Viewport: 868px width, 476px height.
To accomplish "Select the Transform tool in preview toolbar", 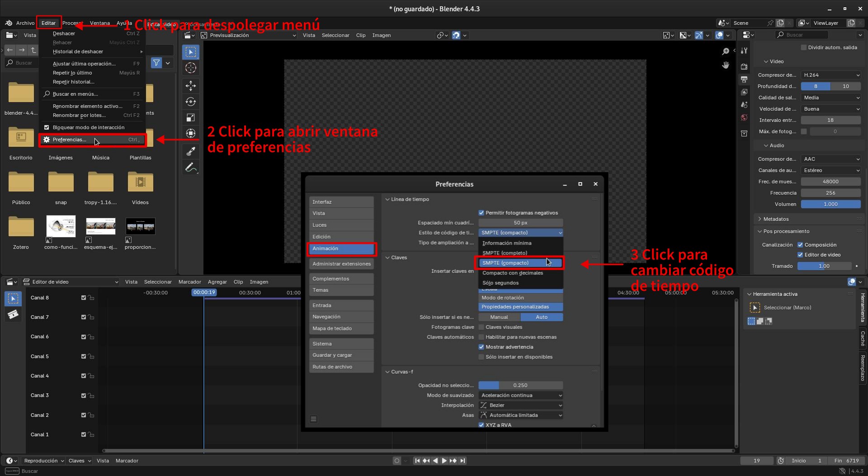I will (191, 134).
